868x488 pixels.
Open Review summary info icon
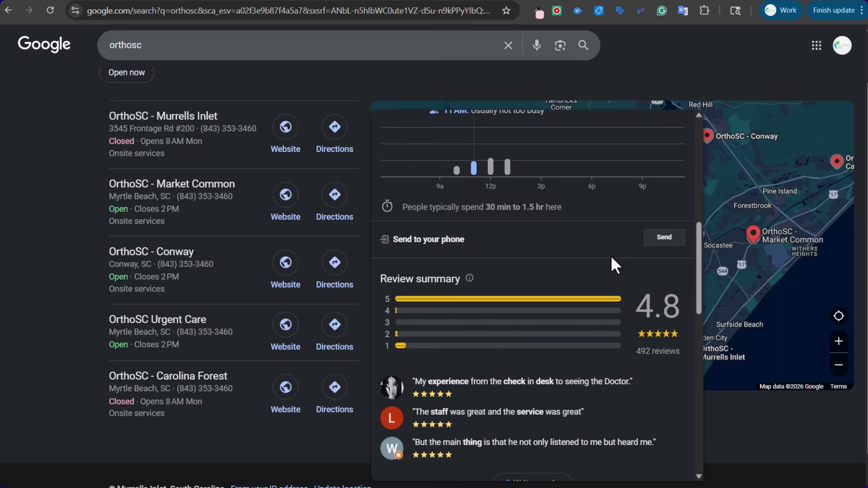click(x=469, y=278)
